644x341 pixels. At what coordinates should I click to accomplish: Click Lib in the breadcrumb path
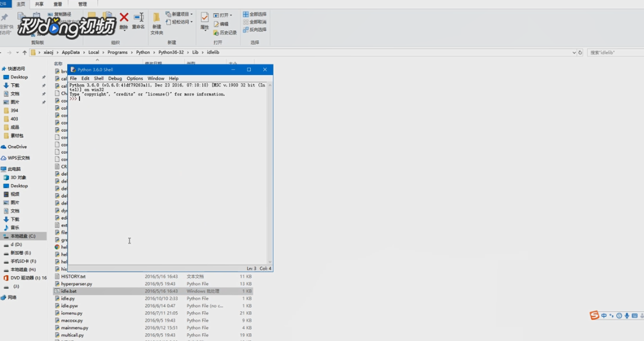click(195, 53)
